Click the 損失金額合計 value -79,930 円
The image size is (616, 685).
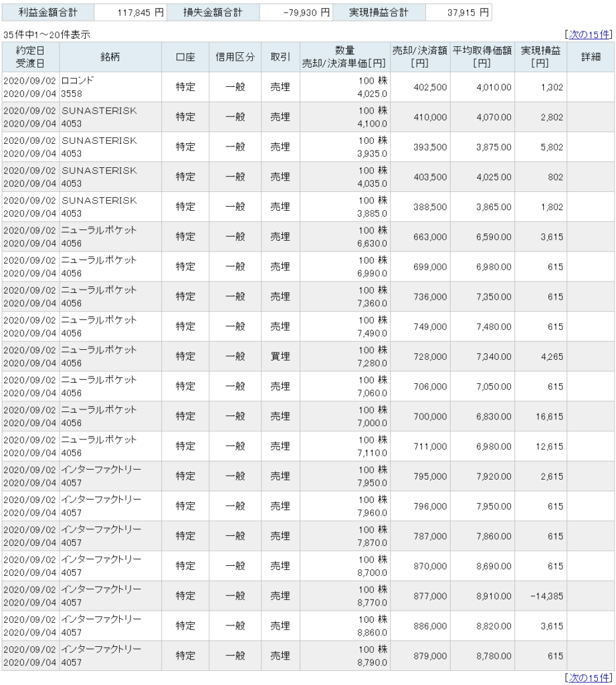(x=295, y=13)
